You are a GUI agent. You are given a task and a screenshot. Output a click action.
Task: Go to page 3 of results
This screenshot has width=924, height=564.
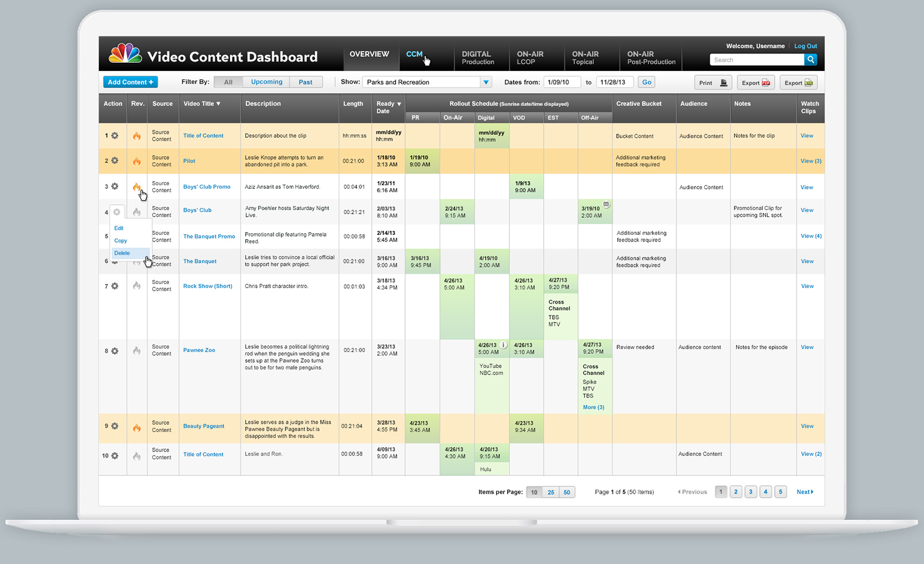(x=750, y=492)
